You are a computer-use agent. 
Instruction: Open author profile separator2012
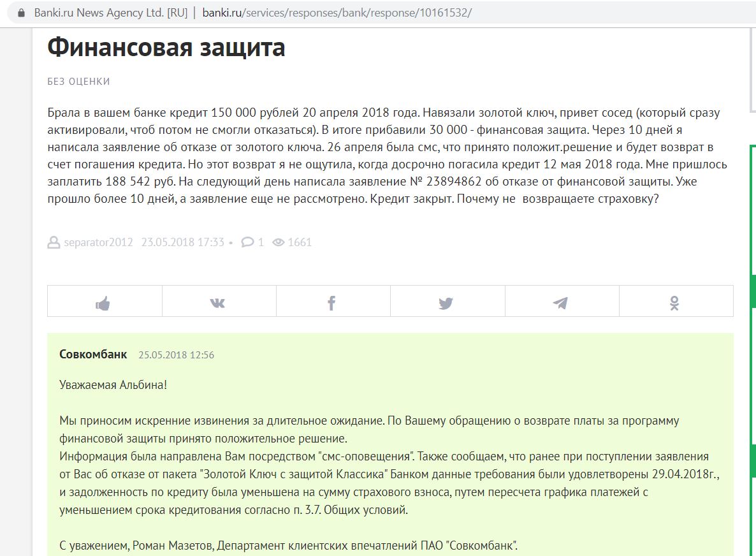point(98,242)
